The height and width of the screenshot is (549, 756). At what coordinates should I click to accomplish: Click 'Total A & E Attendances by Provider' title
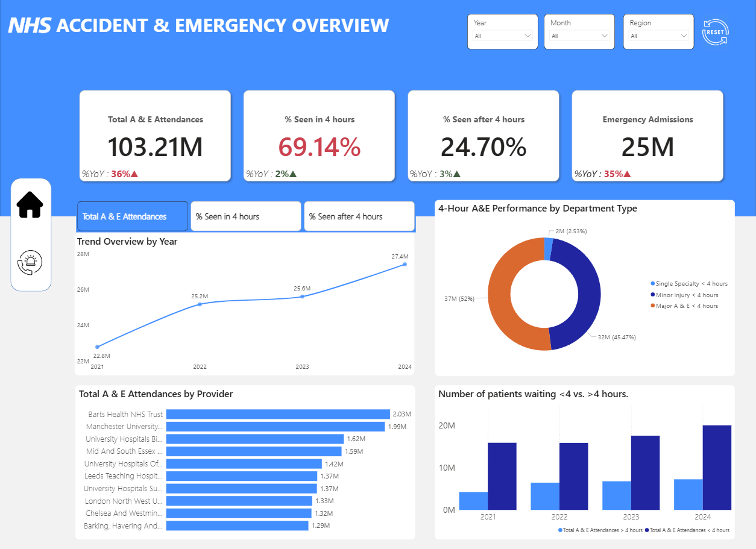pyautogui.click(x=156, y=394)
